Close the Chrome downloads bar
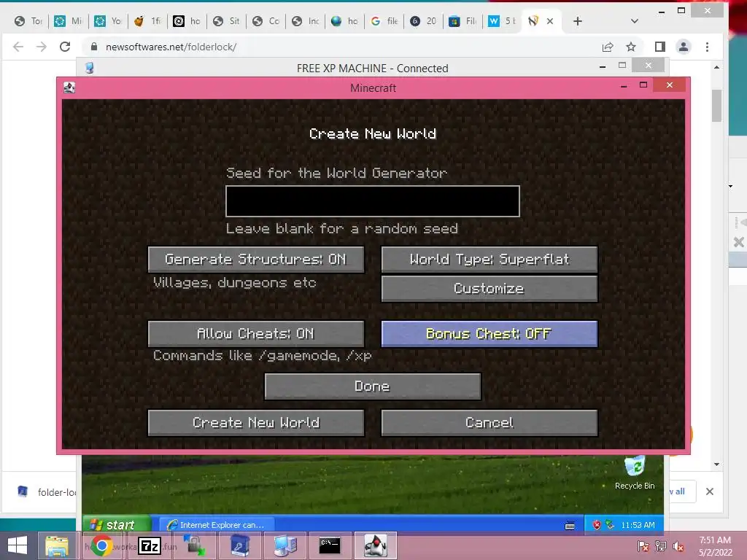 [709, 491]
